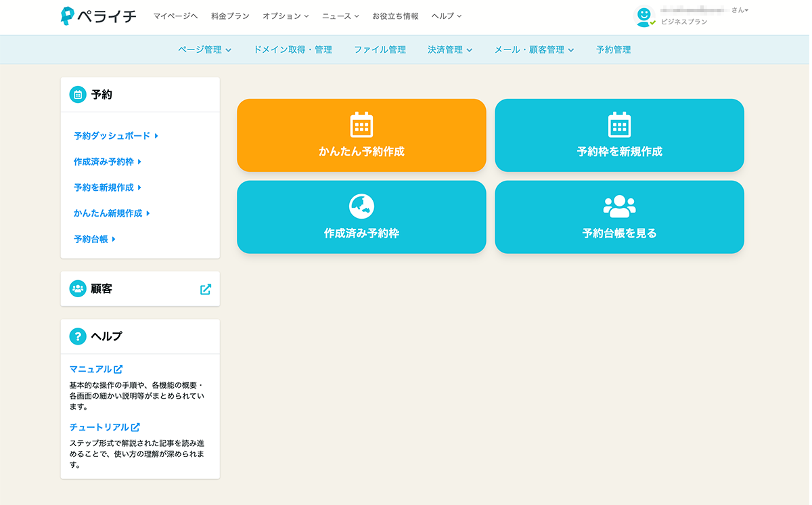Open the オプション menu in top bar
The image size is (812, 505).
click(285, 16)
